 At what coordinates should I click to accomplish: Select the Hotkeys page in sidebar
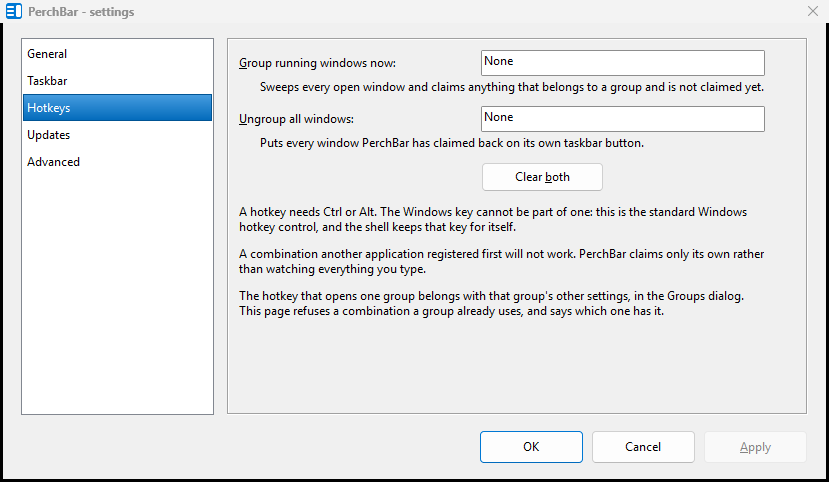click(x=117, y=108)
